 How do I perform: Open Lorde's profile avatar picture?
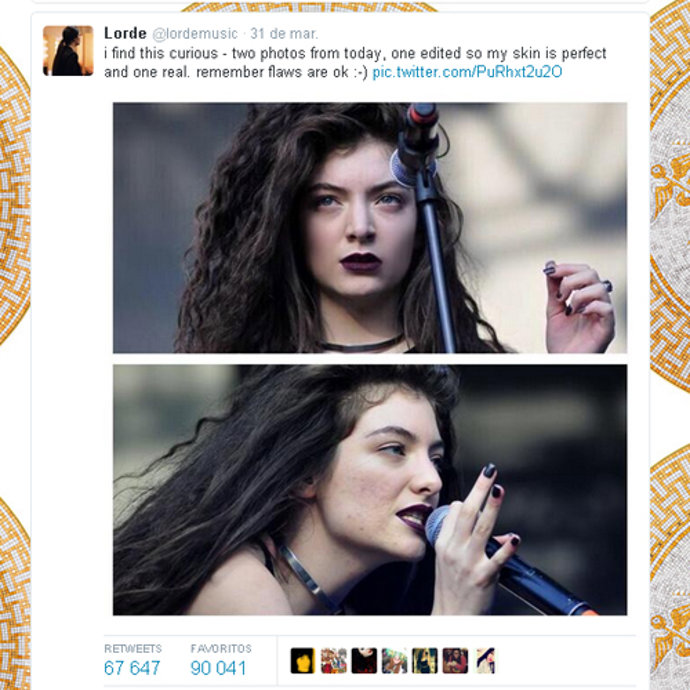coord(68,51)
